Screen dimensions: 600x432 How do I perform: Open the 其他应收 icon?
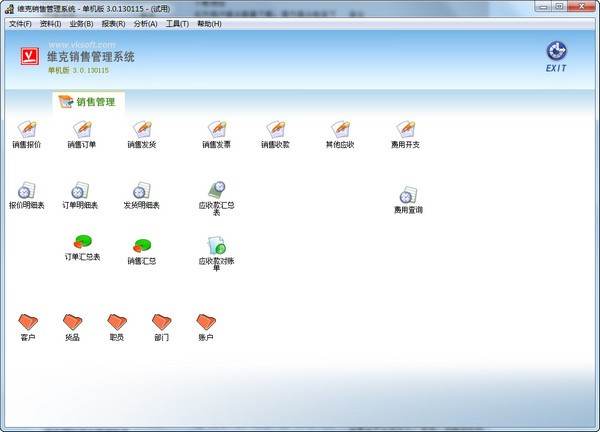tap(340, 130)
